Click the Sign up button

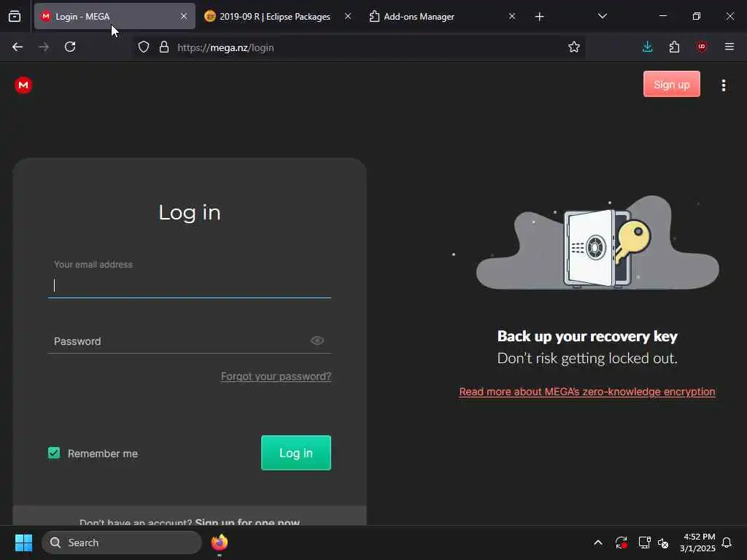(671, 85)
